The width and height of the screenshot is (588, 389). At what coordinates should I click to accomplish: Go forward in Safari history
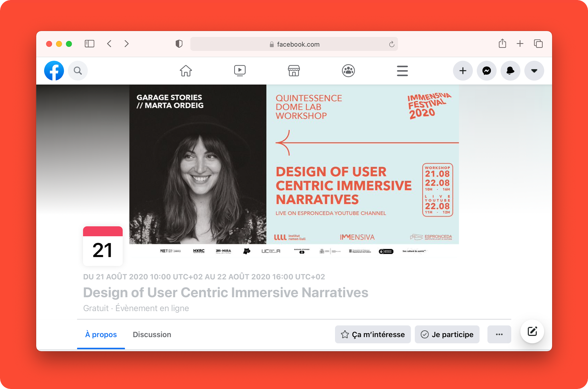[x=126, y=44]
